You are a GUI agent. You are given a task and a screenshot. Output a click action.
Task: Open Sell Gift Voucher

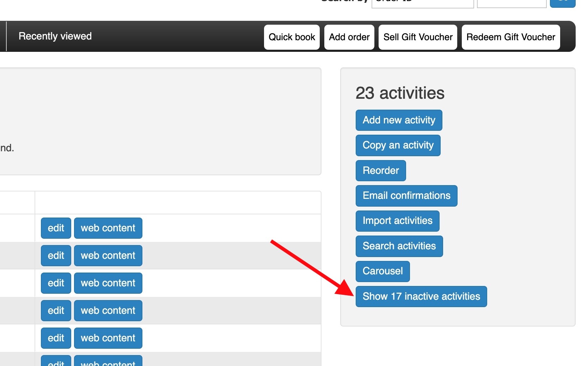click(418, 37)
